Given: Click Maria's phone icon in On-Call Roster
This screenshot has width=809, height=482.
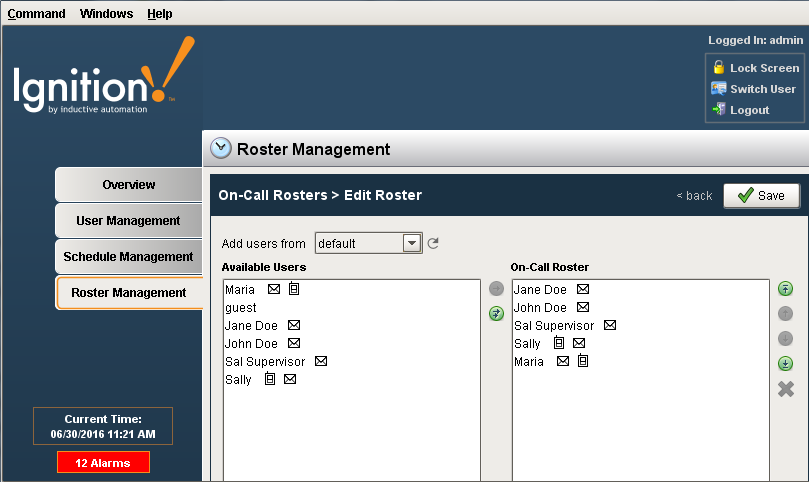Looking at the screenshot, I should 583,361.
